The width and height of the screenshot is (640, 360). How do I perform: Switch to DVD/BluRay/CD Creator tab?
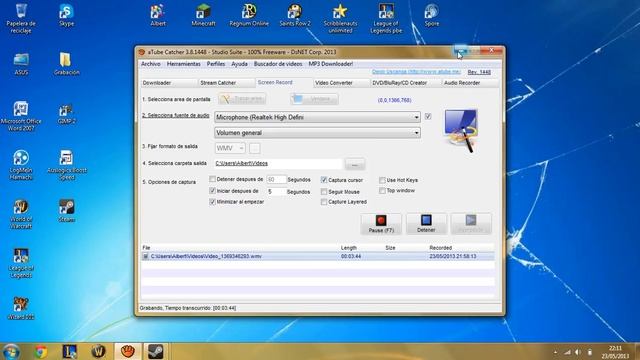tap(406, 83)
